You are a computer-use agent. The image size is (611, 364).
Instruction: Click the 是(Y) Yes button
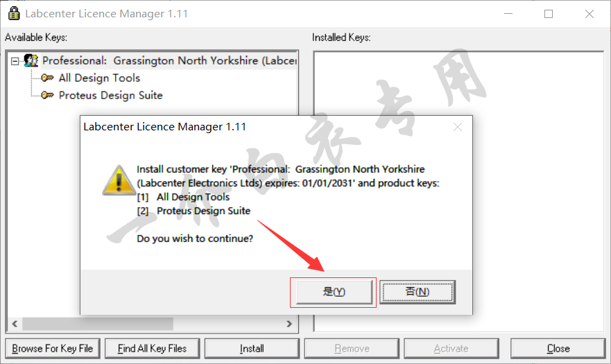click(x=334, y=291)
